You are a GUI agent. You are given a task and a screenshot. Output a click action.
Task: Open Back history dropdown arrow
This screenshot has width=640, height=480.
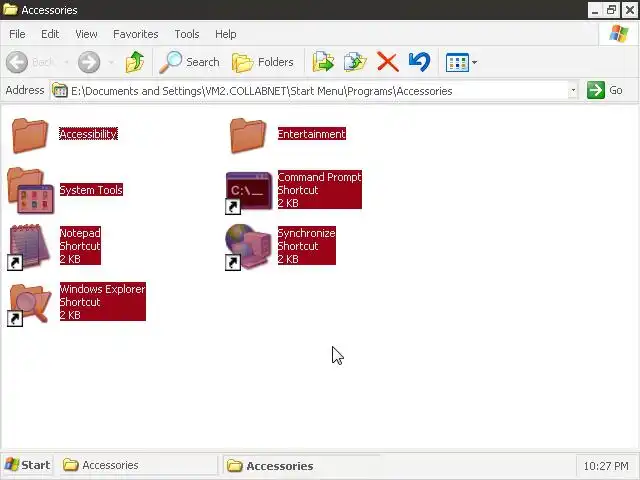(66, 62)
